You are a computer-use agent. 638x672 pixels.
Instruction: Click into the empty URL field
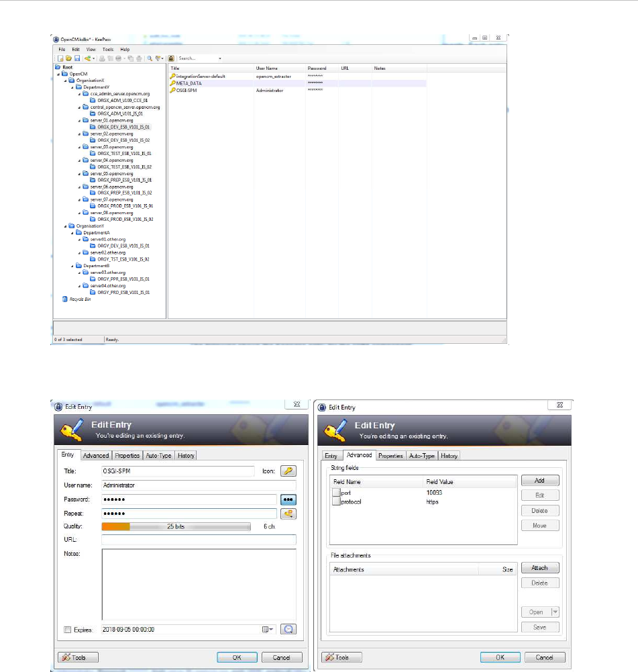tap(199, 540)
